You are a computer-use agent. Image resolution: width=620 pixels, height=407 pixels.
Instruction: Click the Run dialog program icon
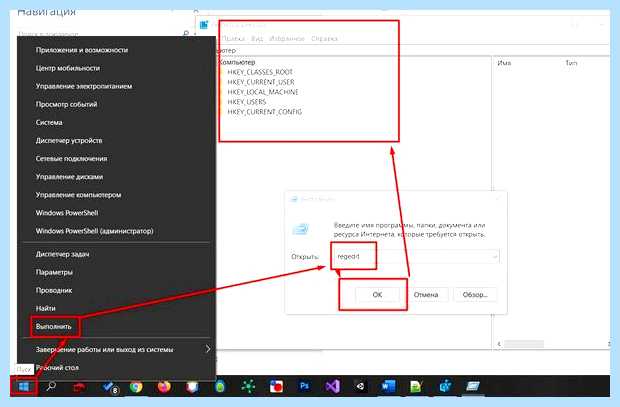coord(301,229)
